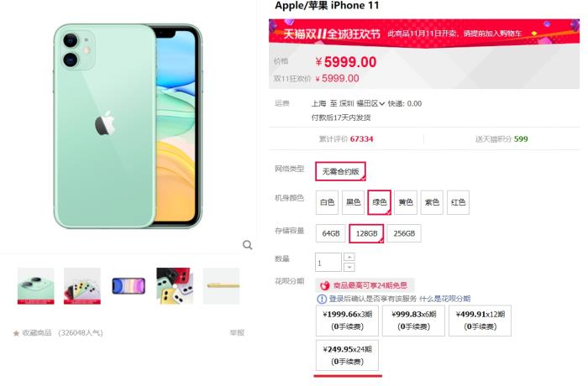View the green camera close-up thumbnail
This screenshot has height=386, width=588.
(x=35, y=286)
